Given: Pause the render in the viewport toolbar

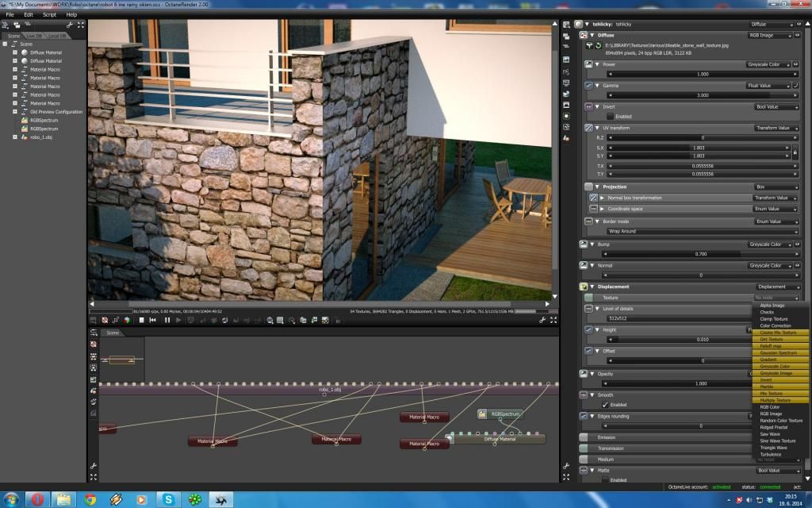Looking at the screenshot, I should click(167, 321).
